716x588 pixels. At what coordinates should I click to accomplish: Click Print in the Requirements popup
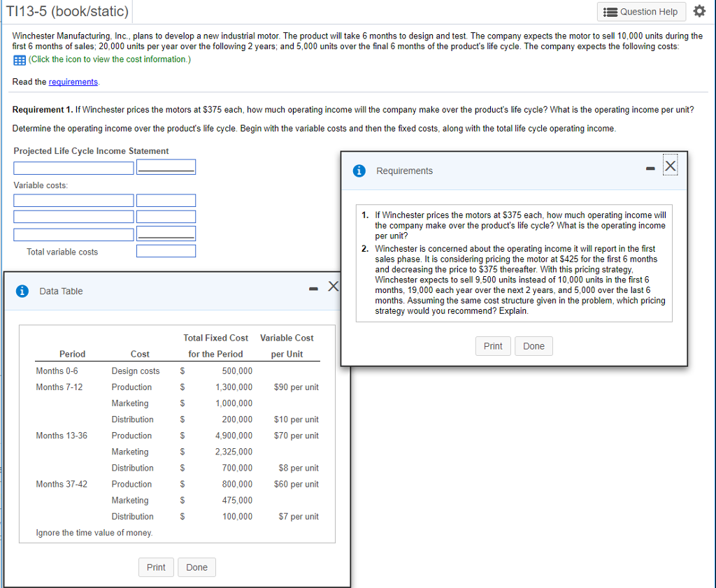coord(493,346)
